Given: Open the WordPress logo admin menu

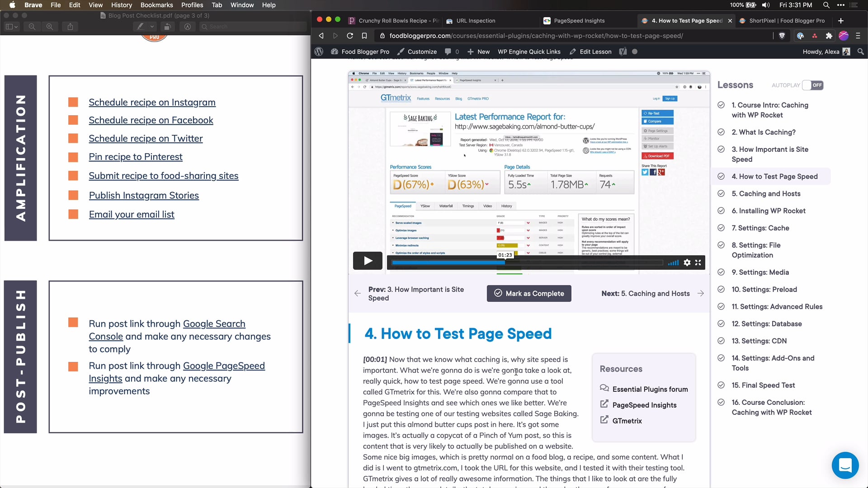Looking at the screenshot, I should (319, 52).
